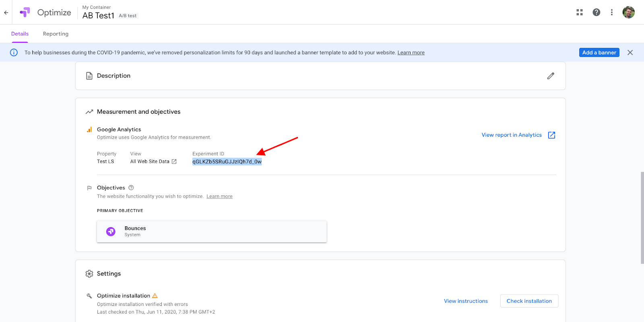Open Analytics report external icon
644x322 pixels.
coord(552,135)
